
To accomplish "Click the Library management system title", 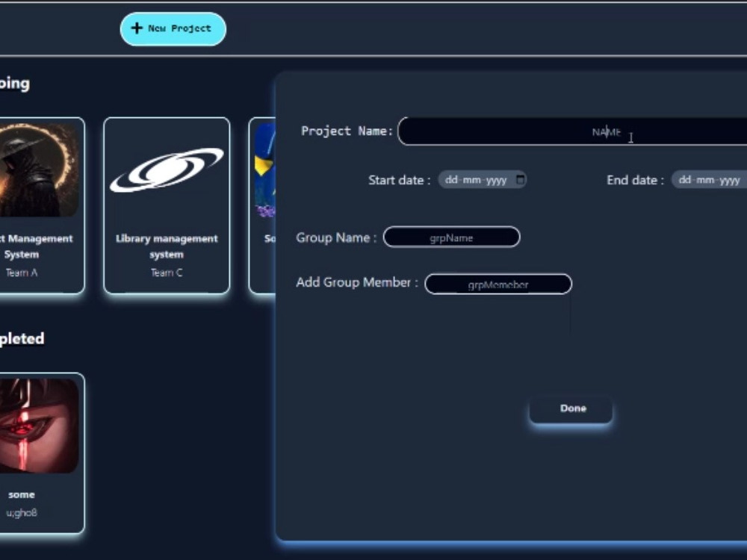I will [167, 246].
